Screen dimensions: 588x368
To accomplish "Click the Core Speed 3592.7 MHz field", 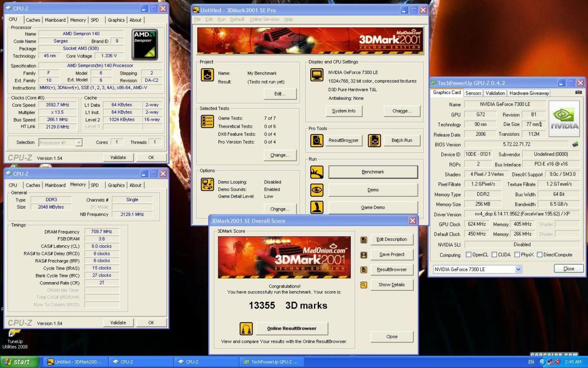I will 58,105.
